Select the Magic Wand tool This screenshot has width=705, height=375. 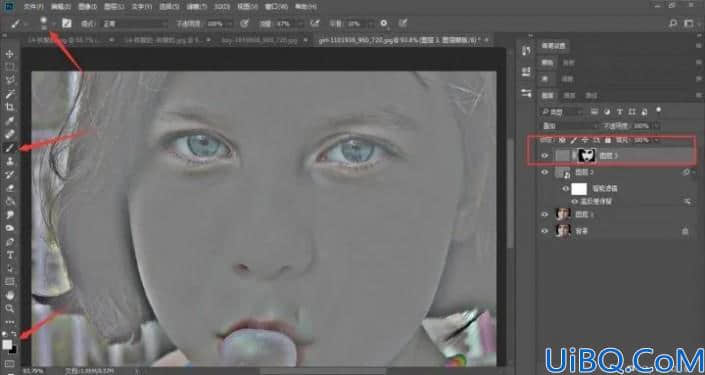9,94
